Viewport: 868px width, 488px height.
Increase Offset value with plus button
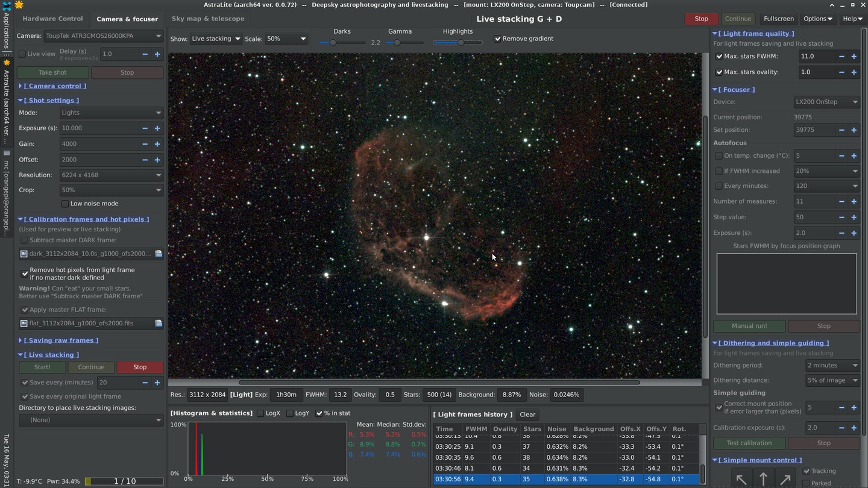pyautogui.click(x=157, y=160)
